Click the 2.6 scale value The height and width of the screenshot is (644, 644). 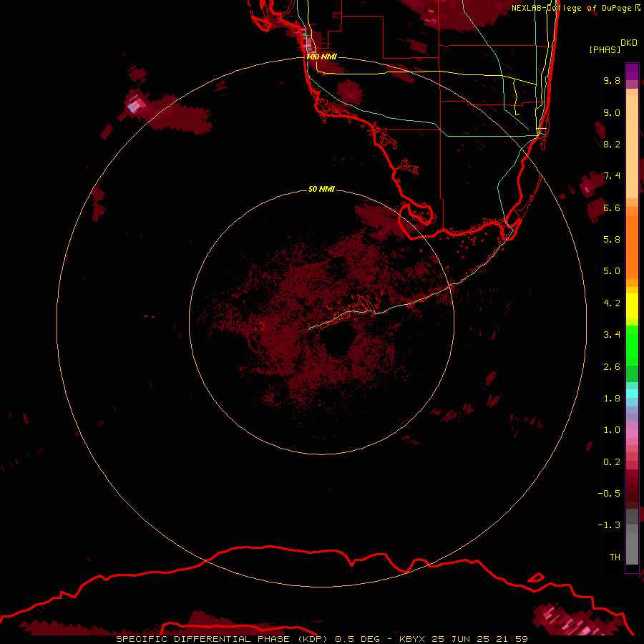click(x=612, y=367)
